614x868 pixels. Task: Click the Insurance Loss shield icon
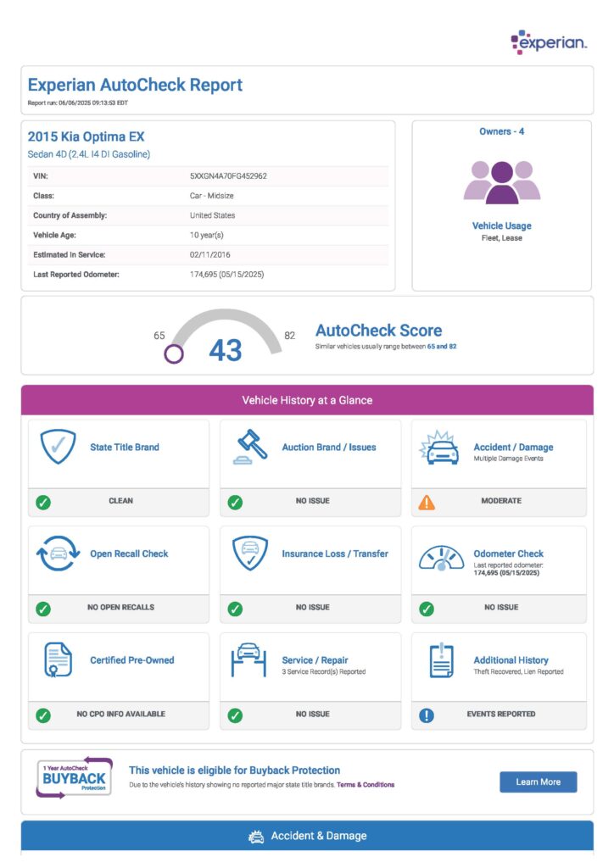250,554
